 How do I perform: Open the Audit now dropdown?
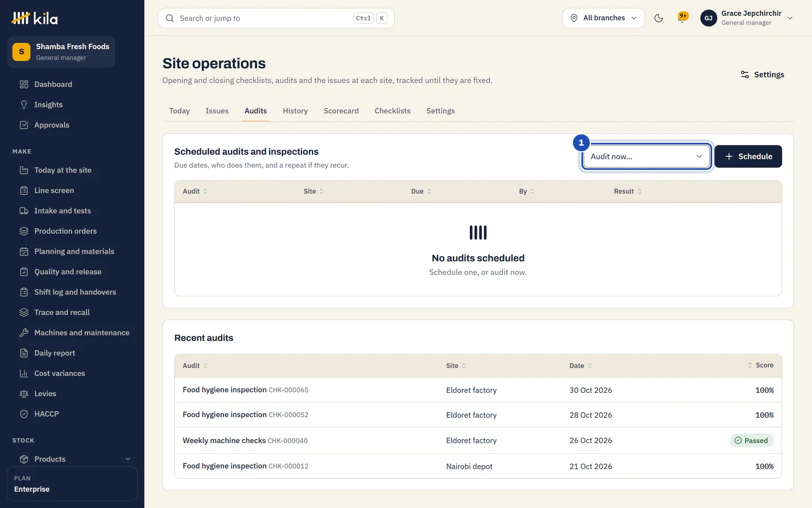646,156
